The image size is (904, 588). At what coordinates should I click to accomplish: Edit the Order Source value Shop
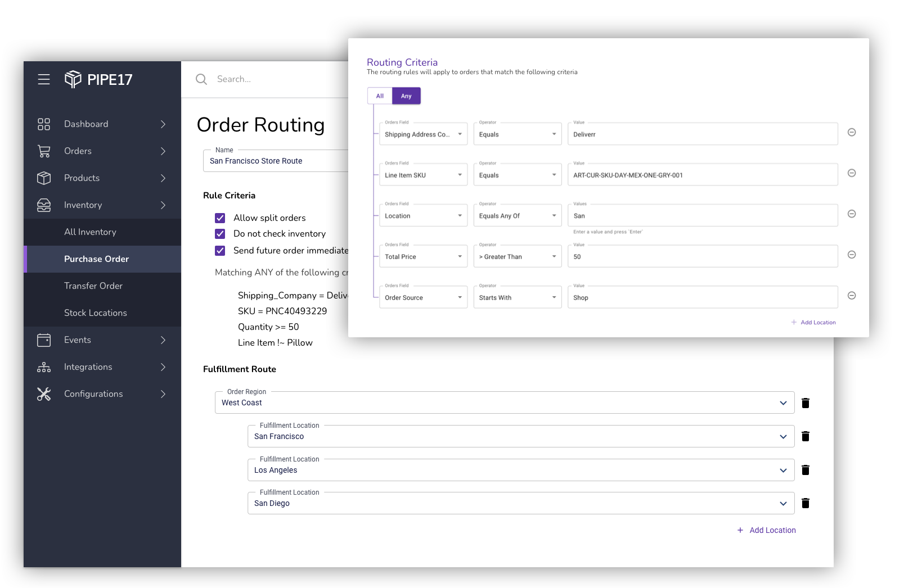[x=703, y=297]
